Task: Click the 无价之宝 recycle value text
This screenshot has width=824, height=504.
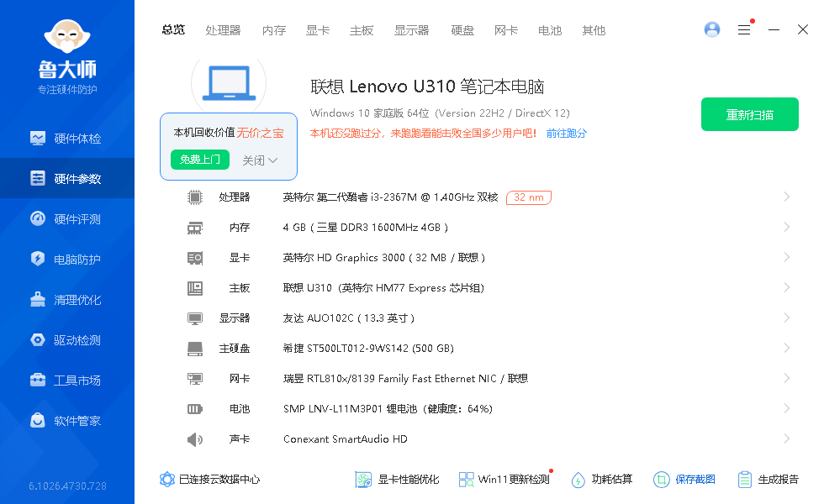Action: point(260,133)
